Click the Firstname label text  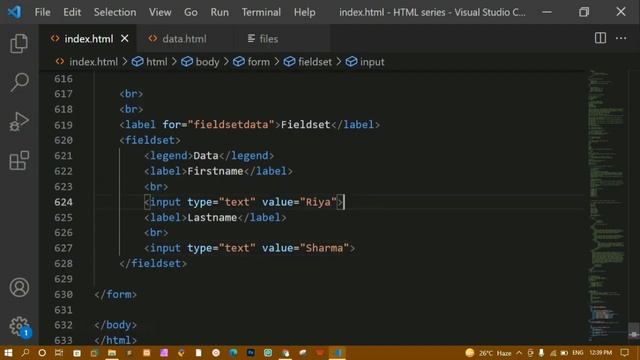pyautogui.click(x=215, y=171)
